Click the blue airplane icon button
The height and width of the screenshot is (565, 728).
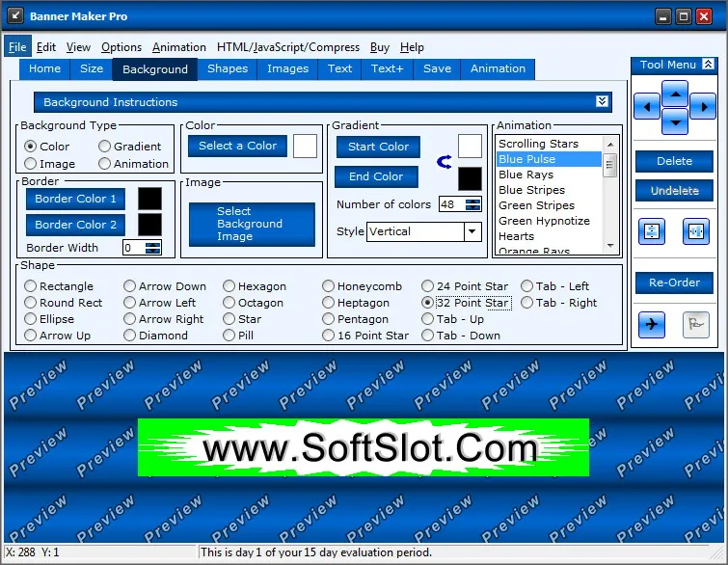652,324
